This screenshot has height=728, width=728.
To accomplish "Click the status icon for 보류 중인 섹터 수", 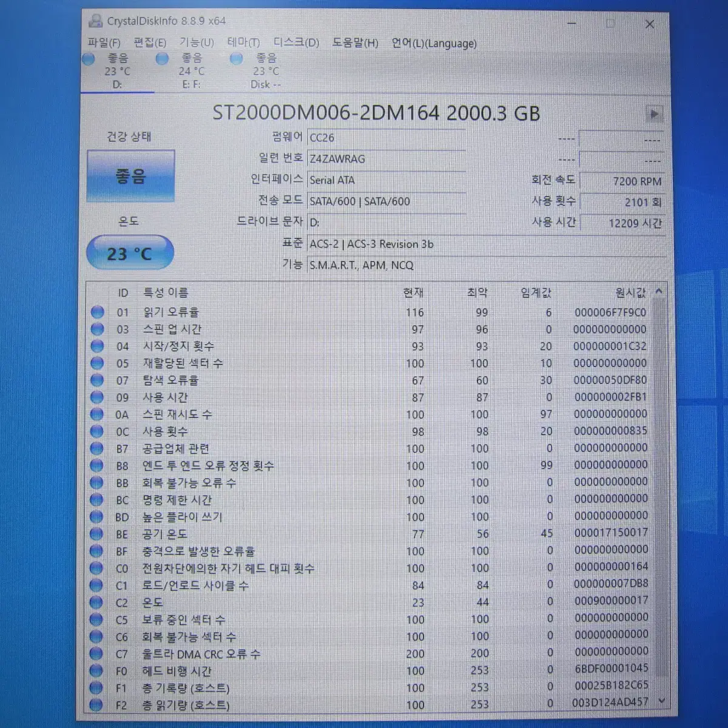I will coord(96,619).
